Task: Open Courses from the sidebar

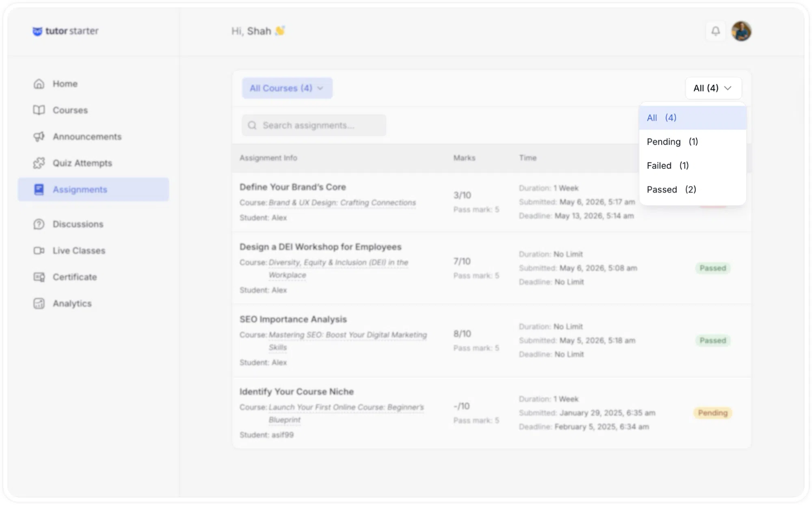Action: tap(93, 110)
